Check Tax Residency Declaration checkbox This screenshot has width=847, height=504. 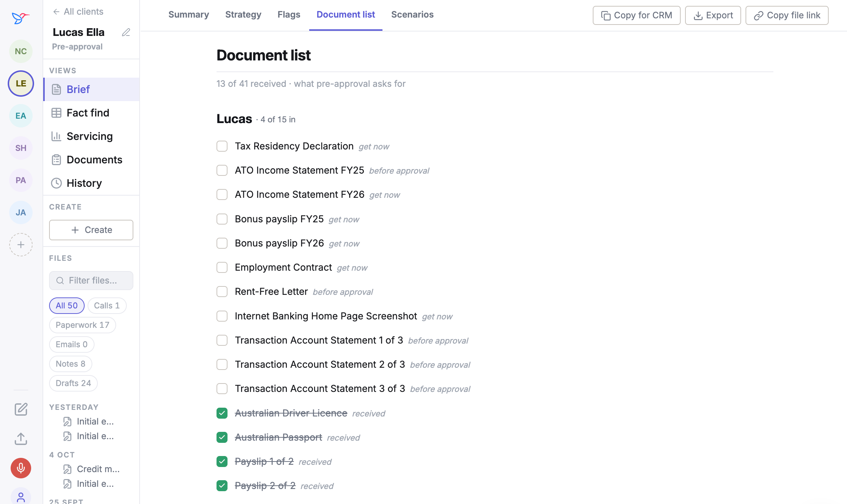coord(222,146)
